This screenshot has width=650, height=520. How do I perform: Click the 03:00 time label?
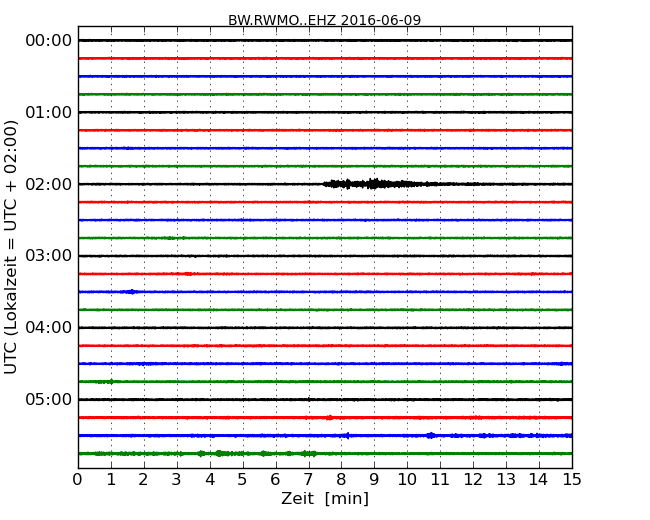tap(49, 256)
